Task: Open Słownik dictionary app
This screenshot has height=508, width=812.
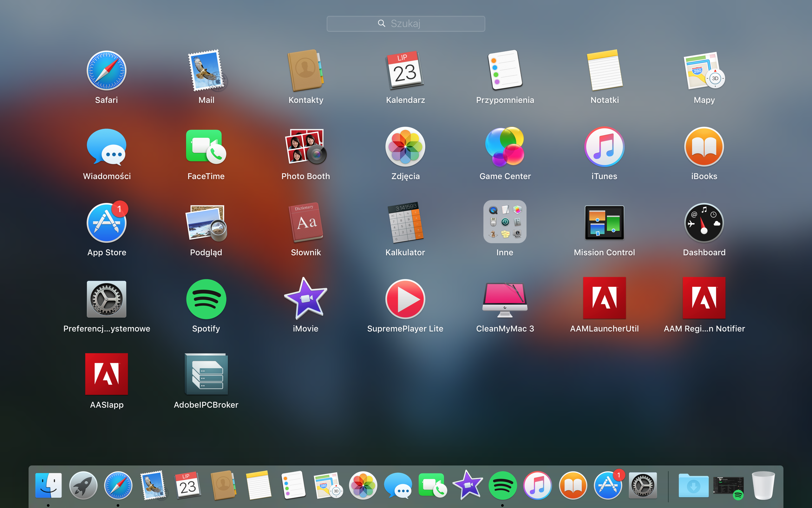Action: pyautogui.click(x=306, y=223)
